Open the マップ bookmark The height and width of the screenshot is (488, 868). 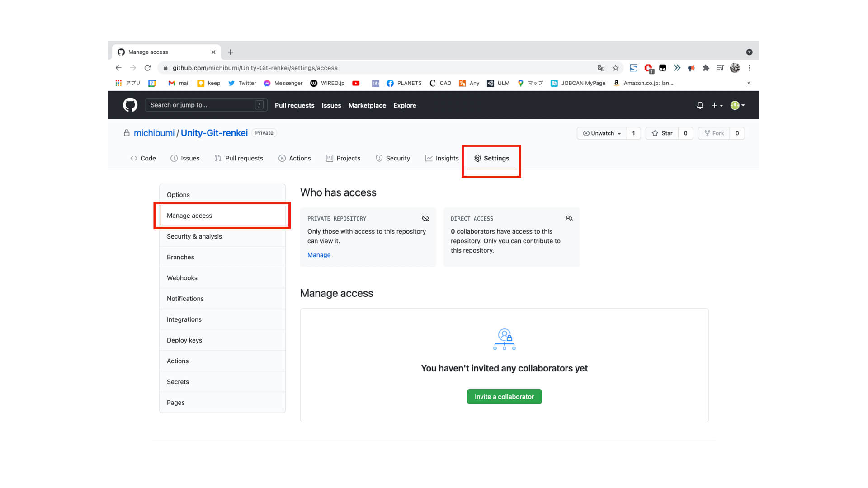530,83
